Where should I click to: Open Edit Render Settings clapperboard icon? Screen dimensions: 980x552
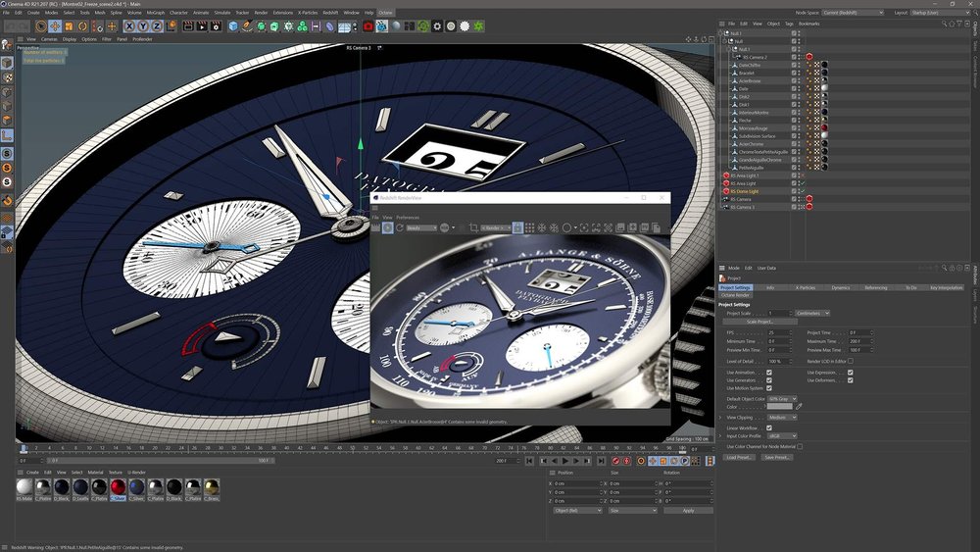218,25
